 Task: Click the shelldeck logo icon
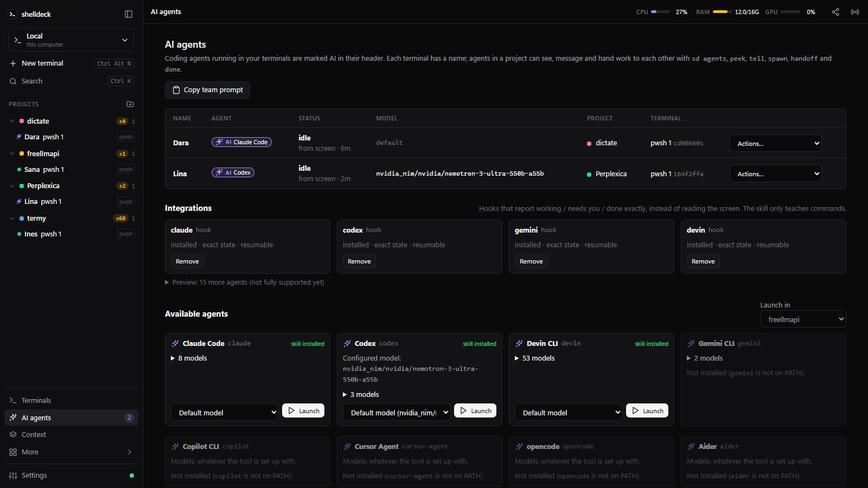pos(12,14)
